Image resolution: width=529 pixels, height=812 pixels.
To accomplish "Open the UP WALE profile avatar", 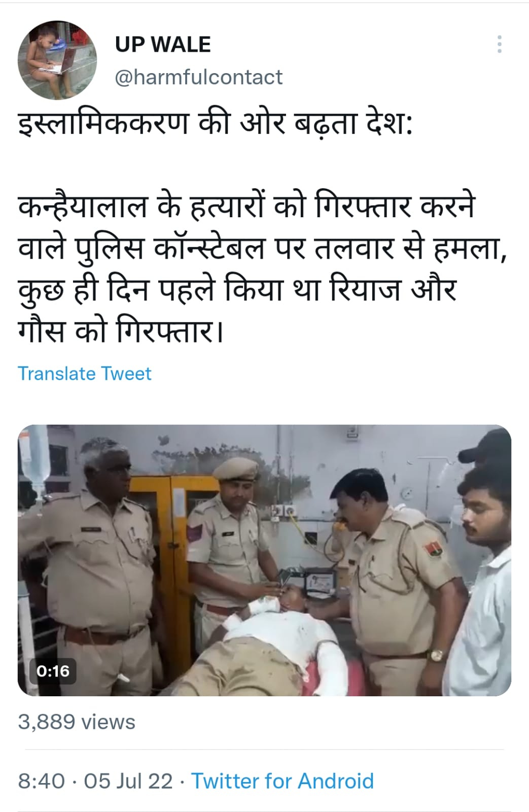I will (x=57, y=60).
